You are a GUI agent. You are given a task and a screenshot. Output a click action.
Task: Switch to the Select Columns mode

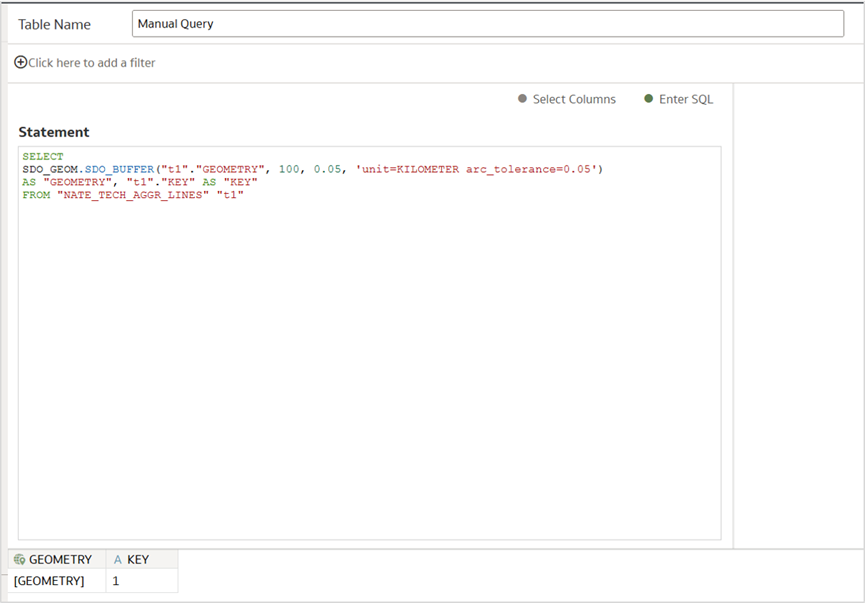(x=578, y=99)
